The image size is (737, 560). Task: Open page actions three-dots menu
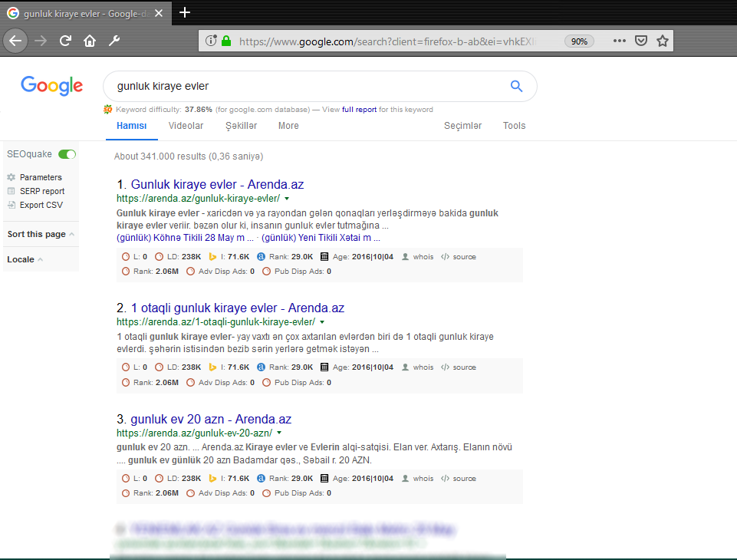click(x=620, y=41)
